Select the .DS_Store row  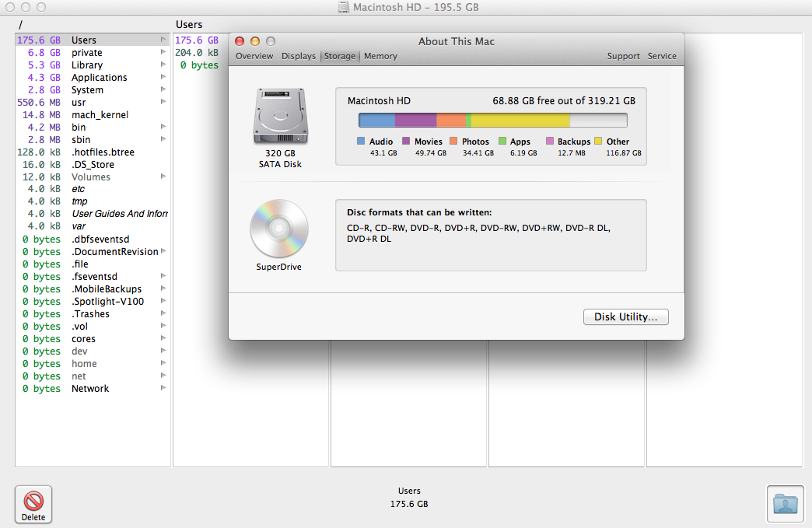pos(93,165)
